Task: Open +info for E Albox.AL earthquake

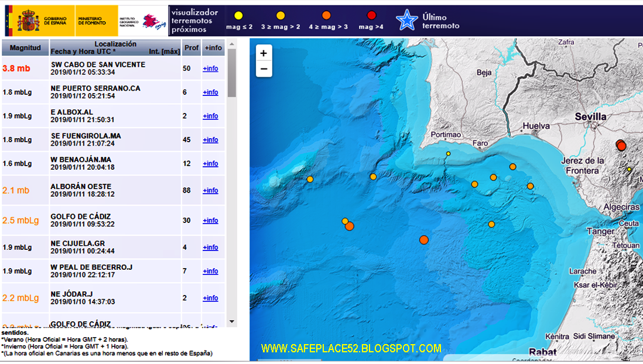Action: coord(210,116)
